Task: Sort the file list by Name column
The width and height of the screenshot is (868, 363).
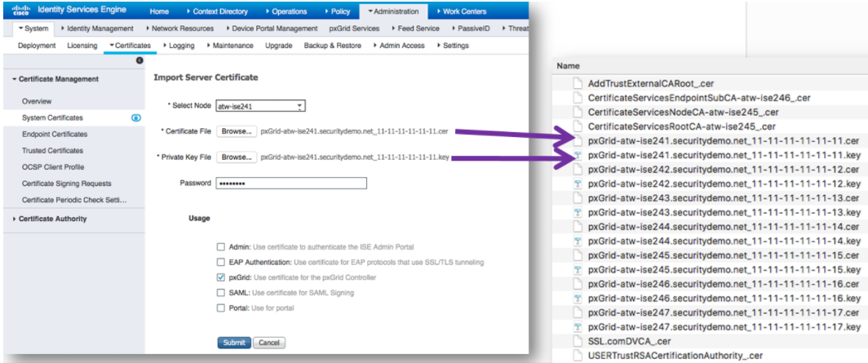Action: click(568, 65)
